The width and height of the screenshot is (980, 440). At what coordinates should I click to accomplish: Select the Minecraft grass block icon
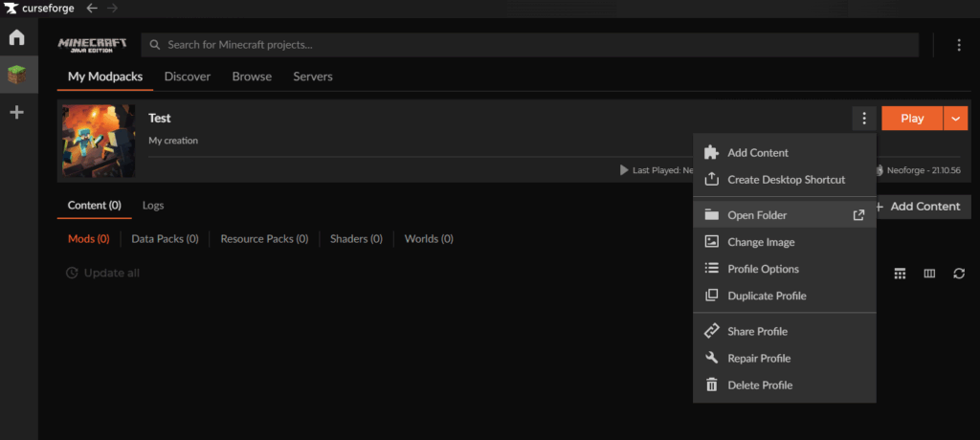[x=18, y=75]
